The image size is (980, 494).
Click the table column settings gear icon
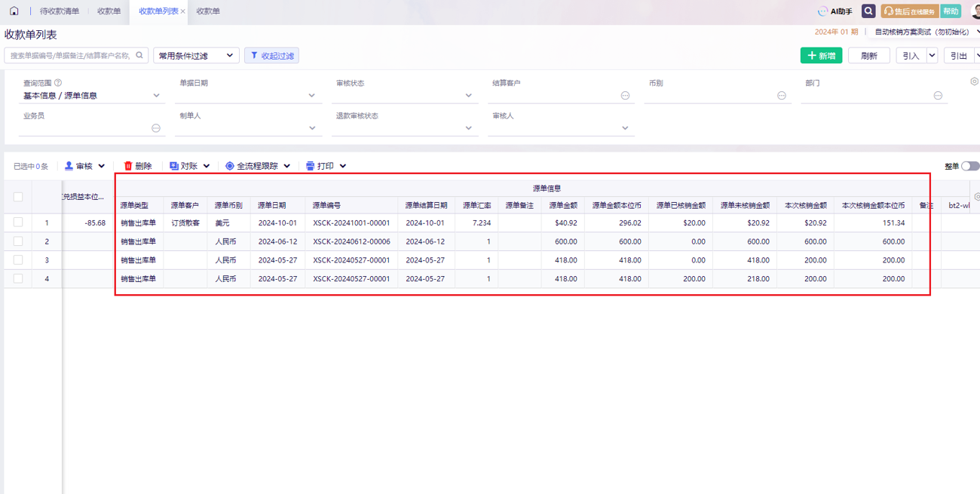coord(977,197)
